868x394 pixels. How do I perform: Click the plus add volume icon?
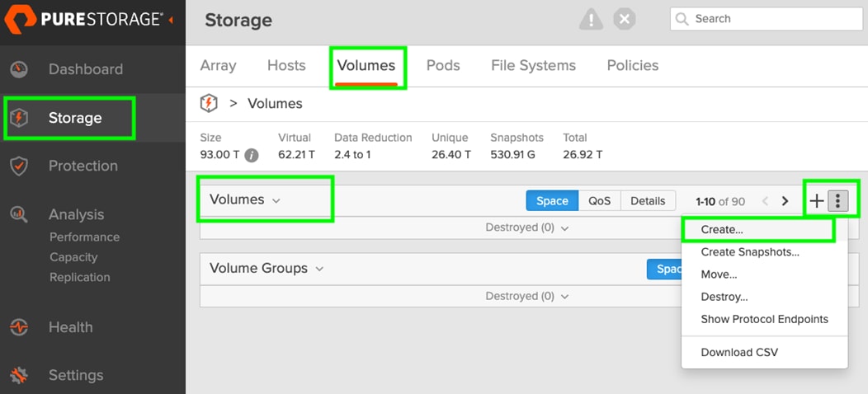point(816,200)
